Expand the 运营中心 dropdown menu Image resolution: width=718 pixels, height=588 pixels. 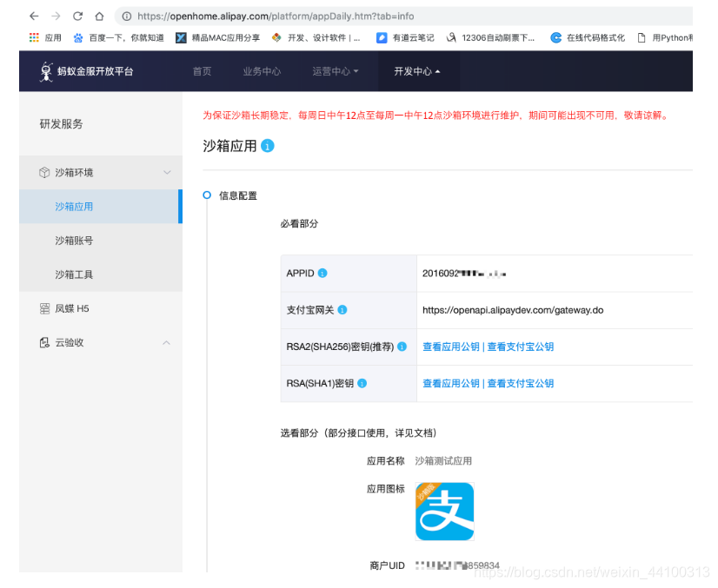coord(336,71)
